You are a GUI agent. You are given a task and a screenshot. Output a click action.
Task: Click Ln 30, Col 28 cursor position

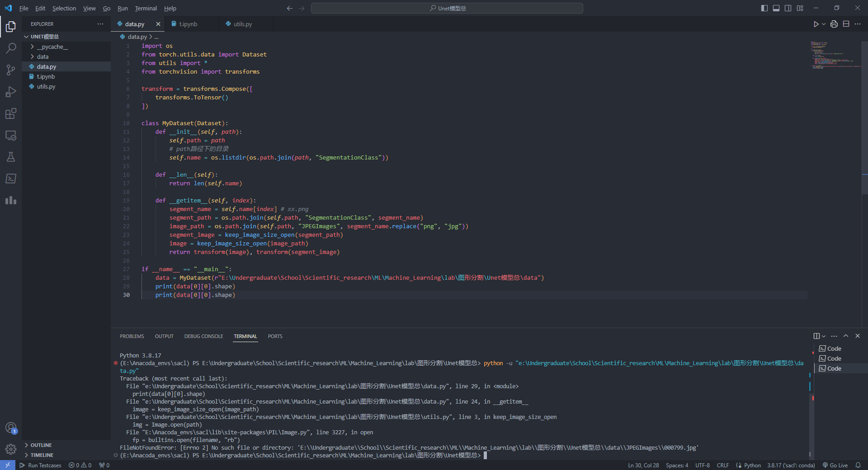tap(643, 465)
